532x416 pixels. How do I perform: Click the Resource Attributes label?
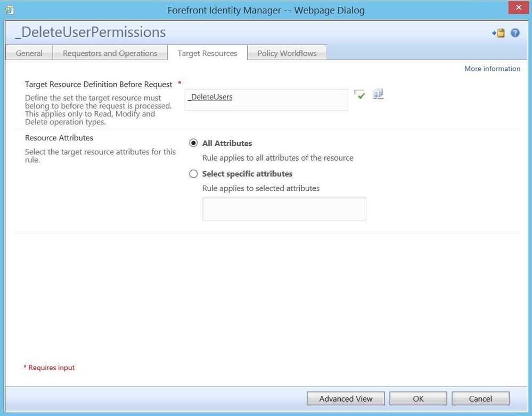point(59,138)
